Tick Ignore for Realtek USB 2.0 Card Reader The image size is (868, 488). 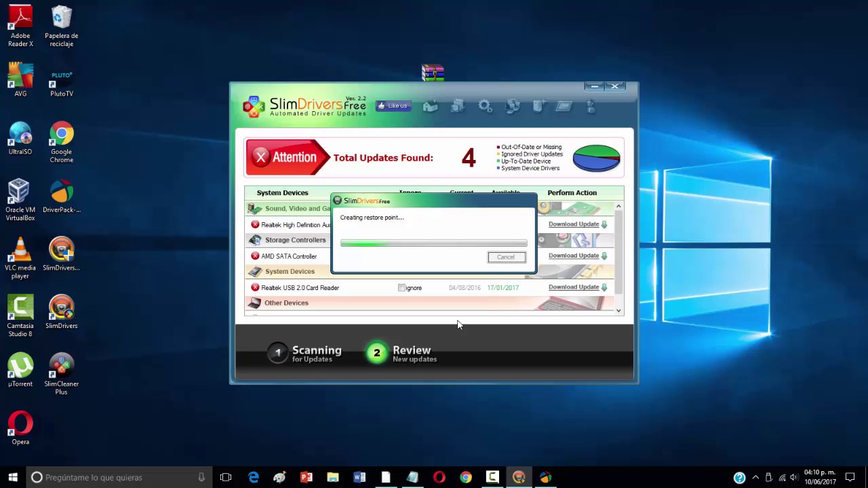tap(402, 288)
